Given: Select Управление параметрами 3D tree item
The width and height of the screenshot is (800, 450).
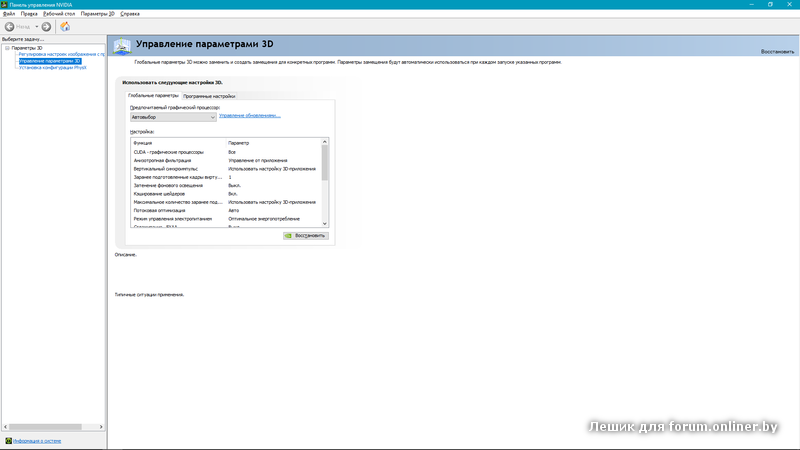Looking at the screenshot, I should click(x=50, y=61).
